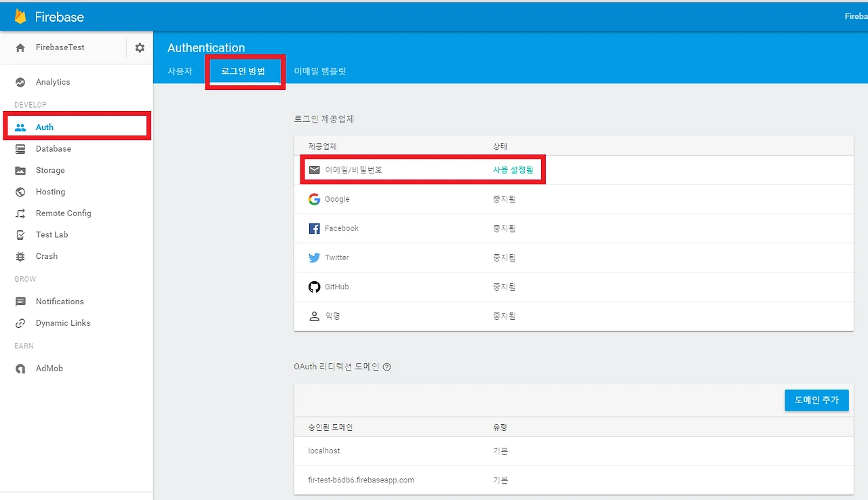868x500 pixels.
Task: Open project settings gear icon
Action: 140,47
